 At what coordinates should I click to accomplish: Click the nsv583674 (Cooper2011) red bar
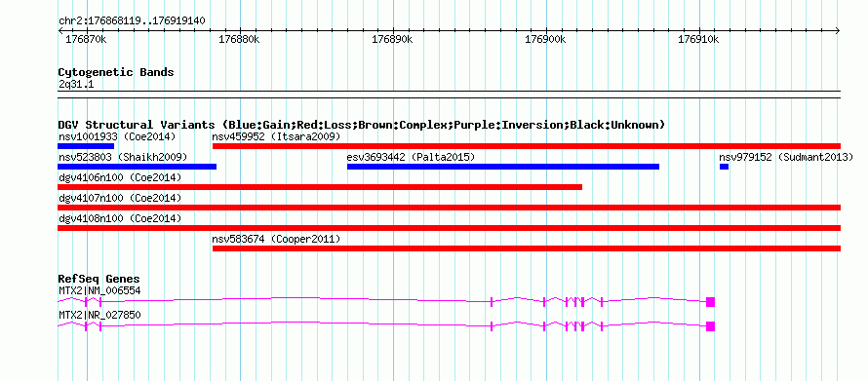[527, 248]
